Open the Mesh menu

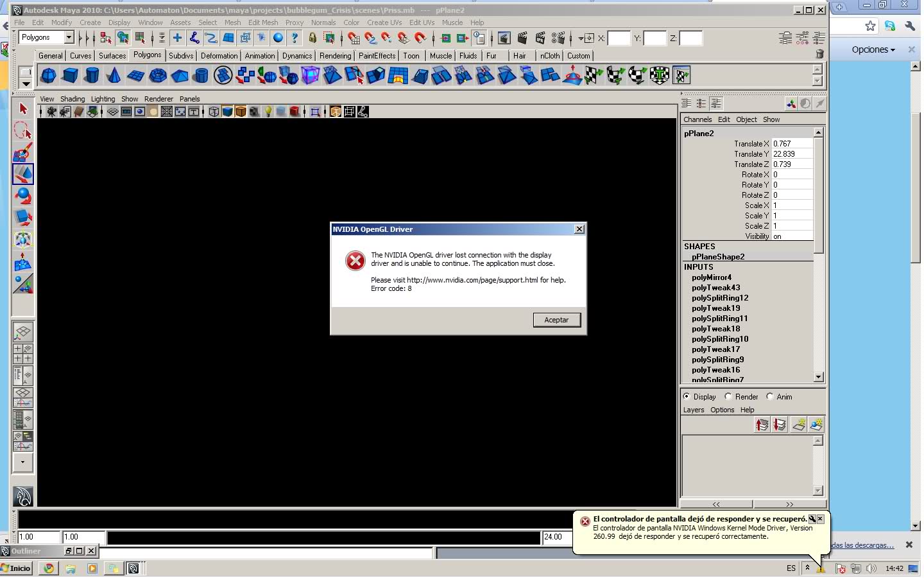pos(232,22)
